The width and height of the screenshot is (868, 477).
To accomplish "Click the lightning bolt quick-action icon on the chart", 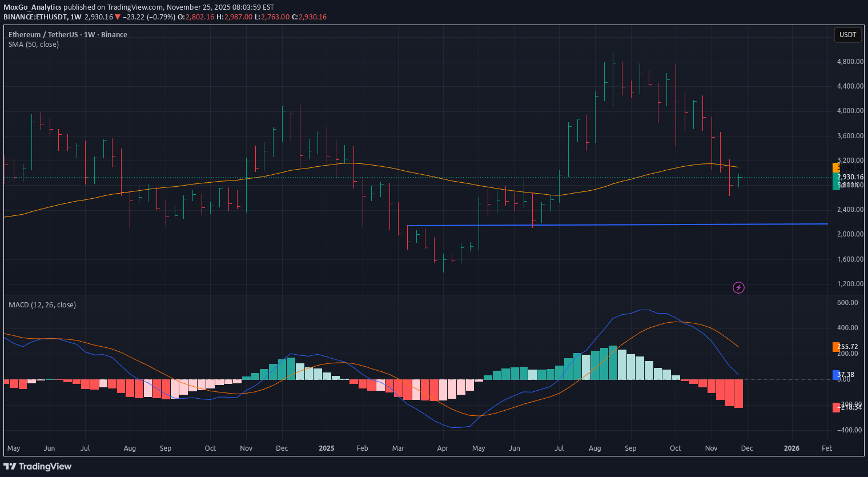I will [738, 288].
